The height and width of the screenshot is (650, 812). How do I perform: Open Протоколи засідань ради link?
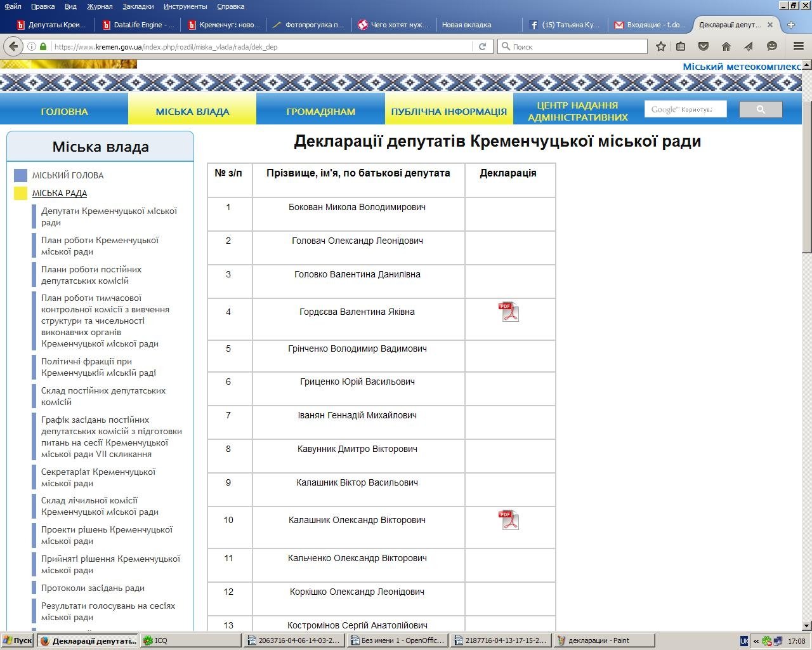93,588
